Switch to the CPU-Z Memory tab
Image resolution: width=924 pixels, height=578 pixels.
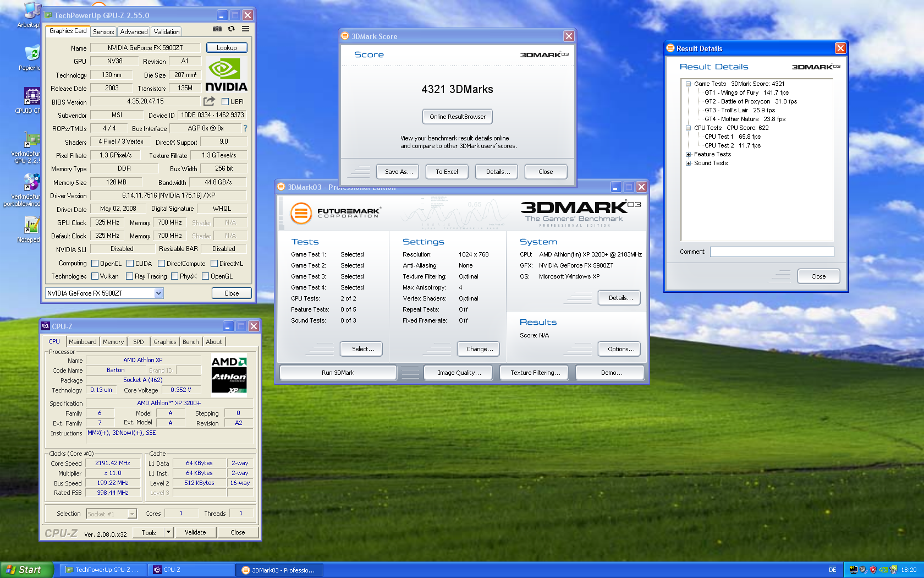click(113, 342)
